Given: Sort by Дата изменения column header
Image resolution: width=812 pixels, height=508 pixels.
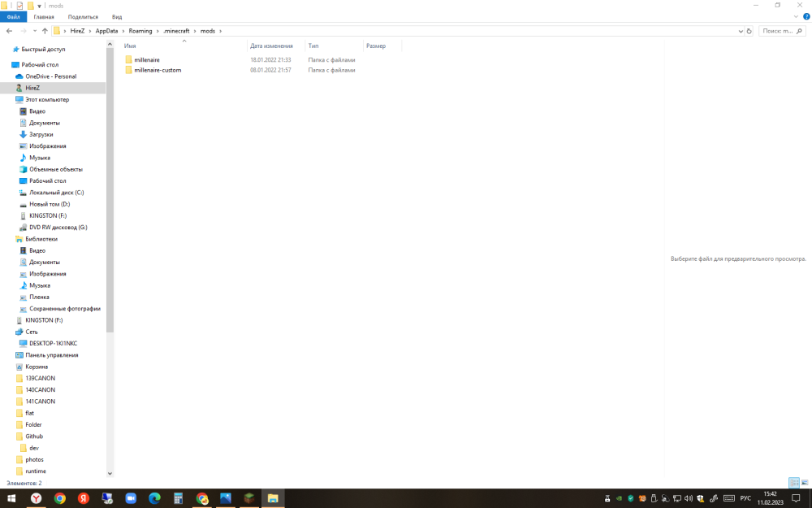Looking at the screenshot, I should tap(271, 46).
